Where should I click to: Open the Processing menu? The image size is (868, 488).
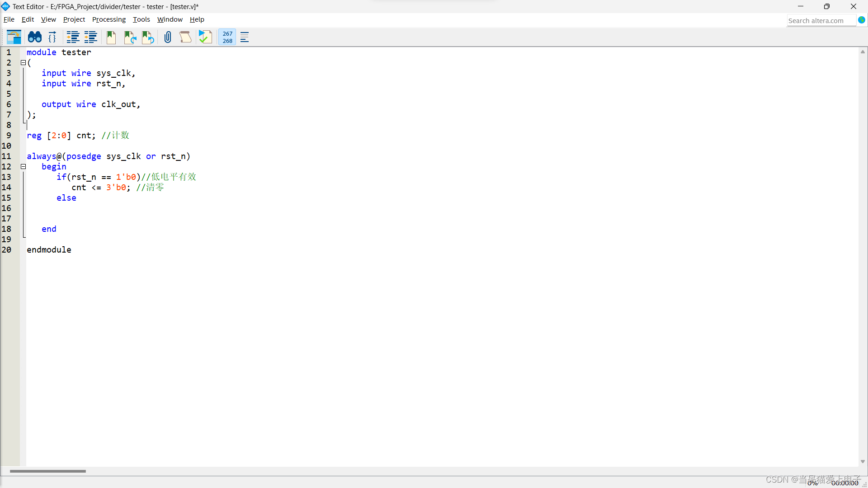tap(109, 19)
